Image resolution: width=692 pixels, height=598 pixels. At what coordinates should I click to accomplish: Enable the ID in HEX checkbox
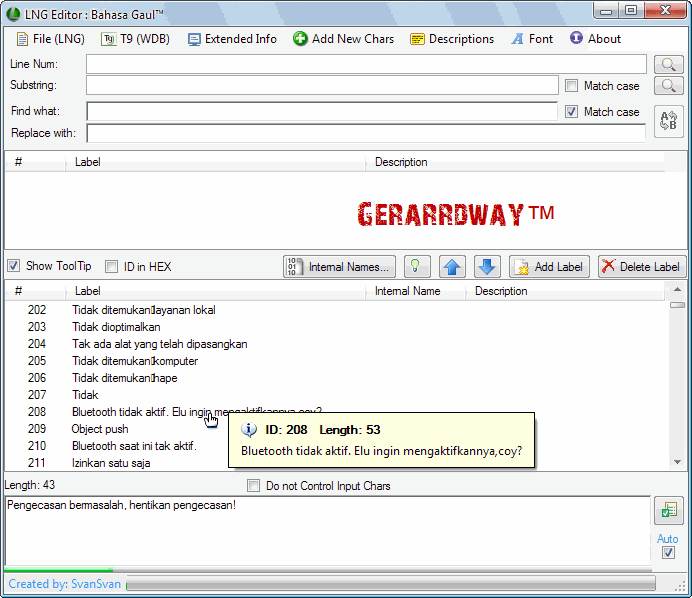click(112, 266)
